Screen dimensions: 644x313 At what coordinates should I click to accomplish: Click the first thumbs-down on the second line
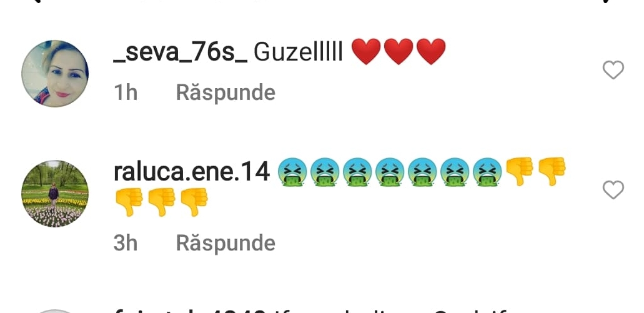[129, 202]
